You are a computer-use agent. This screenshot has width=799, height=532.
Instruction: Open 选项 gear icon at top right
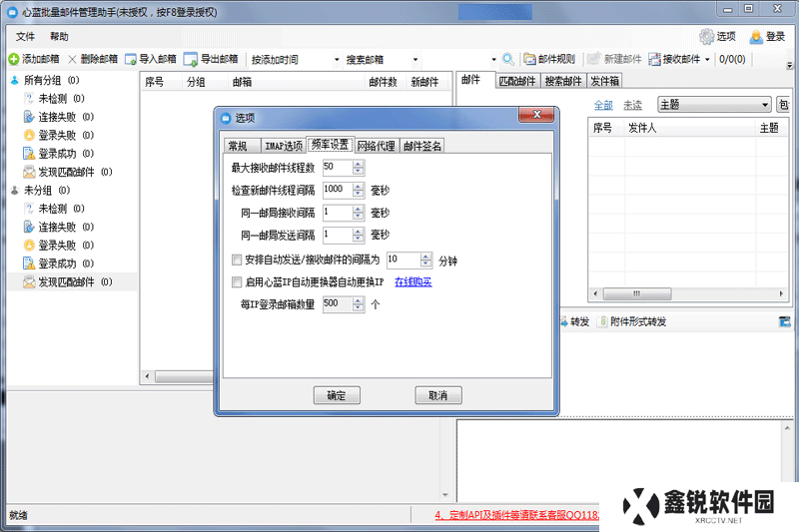(707, 36)
